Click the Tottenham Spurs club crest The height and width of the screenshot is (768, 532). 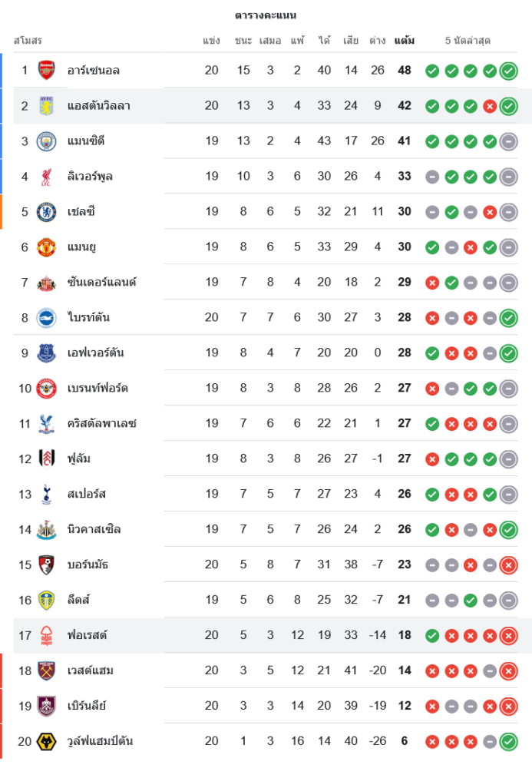47,495
